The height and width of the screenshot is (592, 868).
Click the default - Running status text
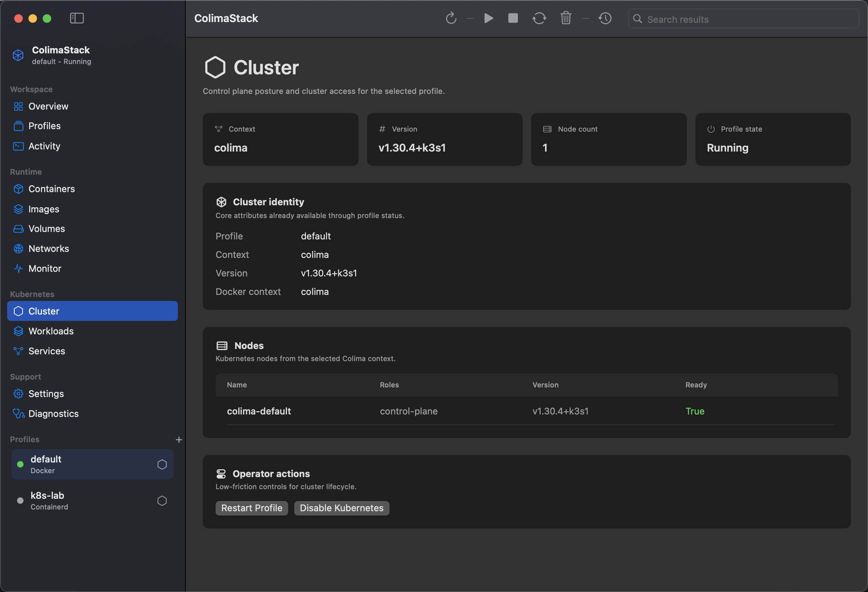coord(61,62)
